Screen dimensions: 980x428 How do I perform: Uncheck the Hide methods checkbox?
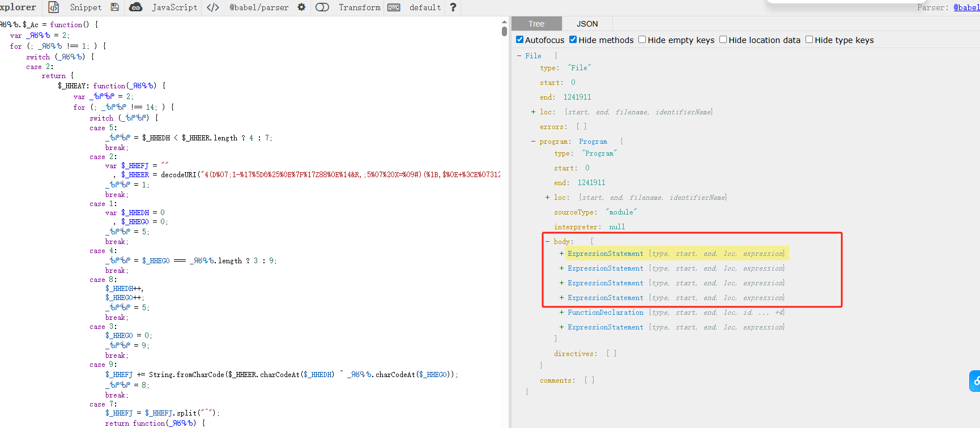[573, 40]
